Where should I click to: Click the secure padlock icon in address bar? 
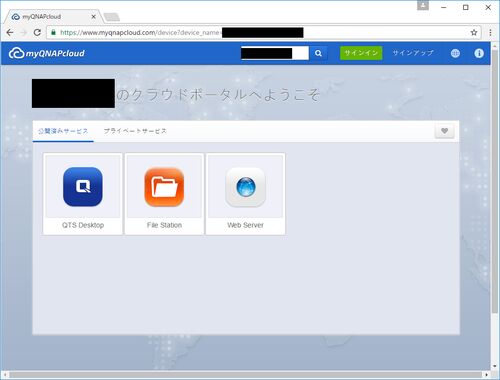click(53, 32)
